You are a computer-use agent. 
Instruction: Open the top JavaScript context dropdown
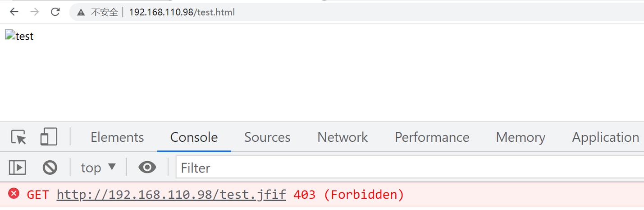pos(98,168)
